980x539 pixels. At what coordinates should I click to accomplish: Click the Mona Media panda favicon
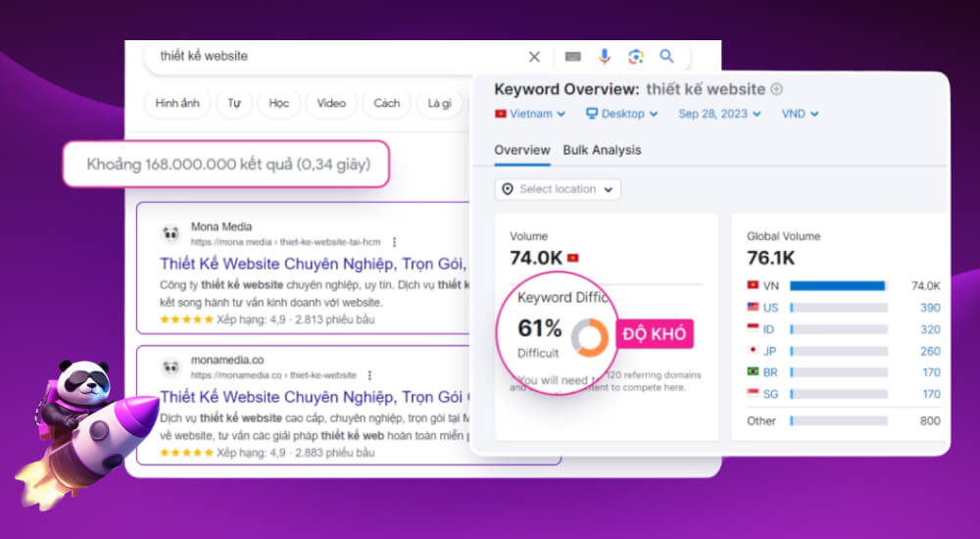[171, 234]
